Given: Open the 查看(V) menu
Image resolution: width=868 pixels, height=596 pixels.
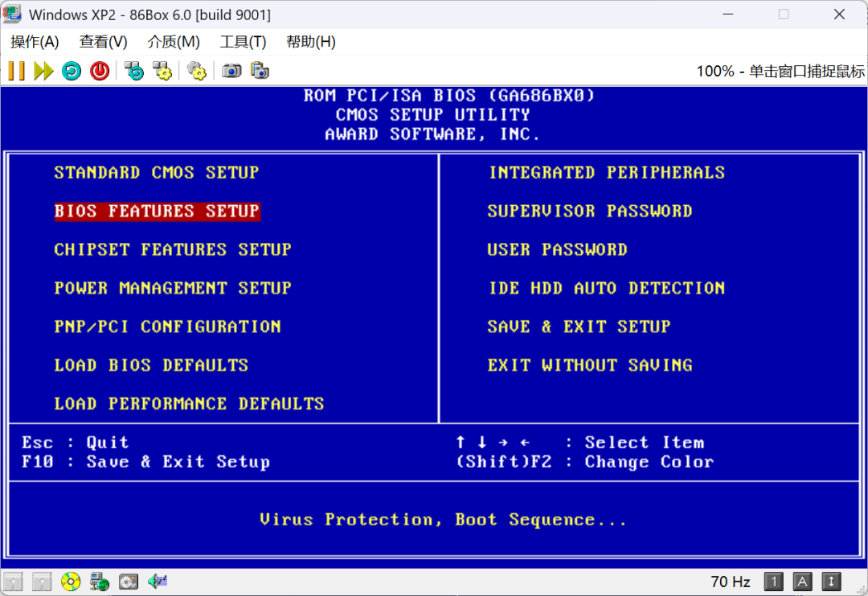Looking at the screenshot, I should point(104,42).
